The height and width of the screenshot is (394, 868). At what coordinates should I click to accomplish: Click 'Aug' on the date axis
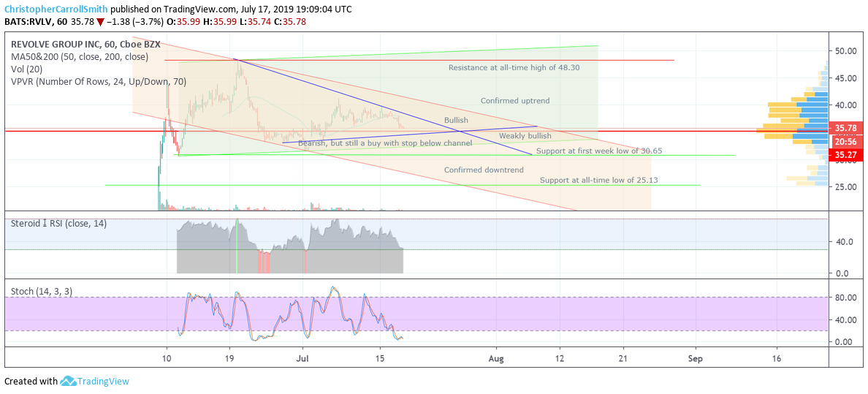pyautogui.click(x=497, y=358)
